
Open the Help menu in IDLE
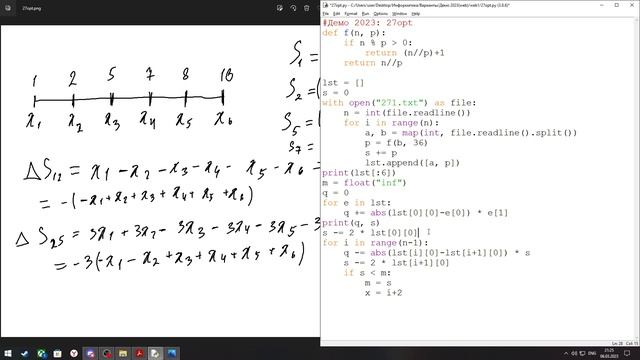(x=416, y=14)
